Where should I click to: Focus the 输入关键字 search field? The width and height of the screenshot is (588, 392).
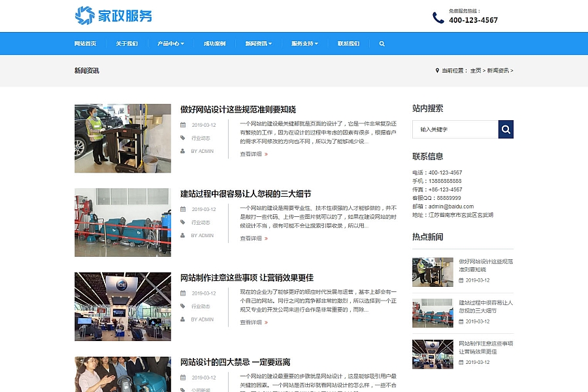[455, 129]
